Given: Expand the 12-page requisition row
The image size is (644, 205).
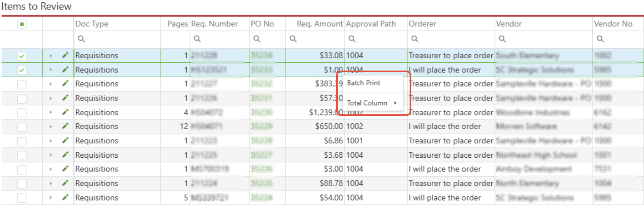Looking at the screenshot, I should [x=51, y=127].
